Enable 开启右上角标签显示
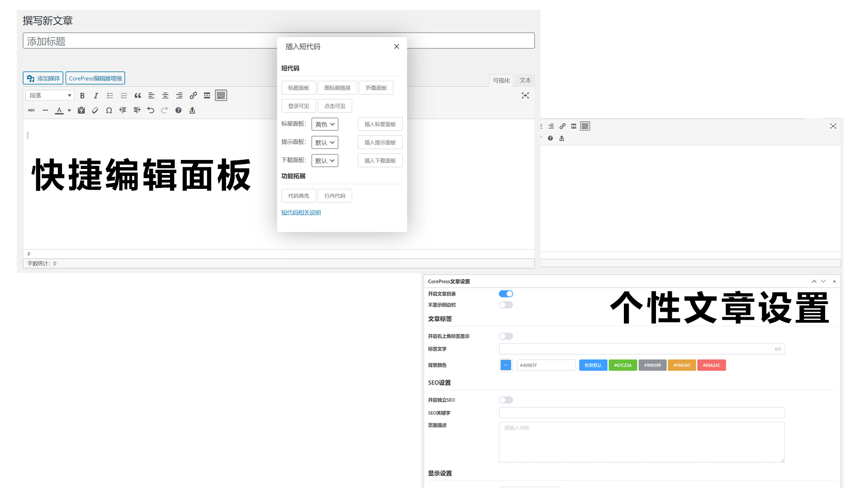This screenshot has width=868, height=488. pos(505,336)
